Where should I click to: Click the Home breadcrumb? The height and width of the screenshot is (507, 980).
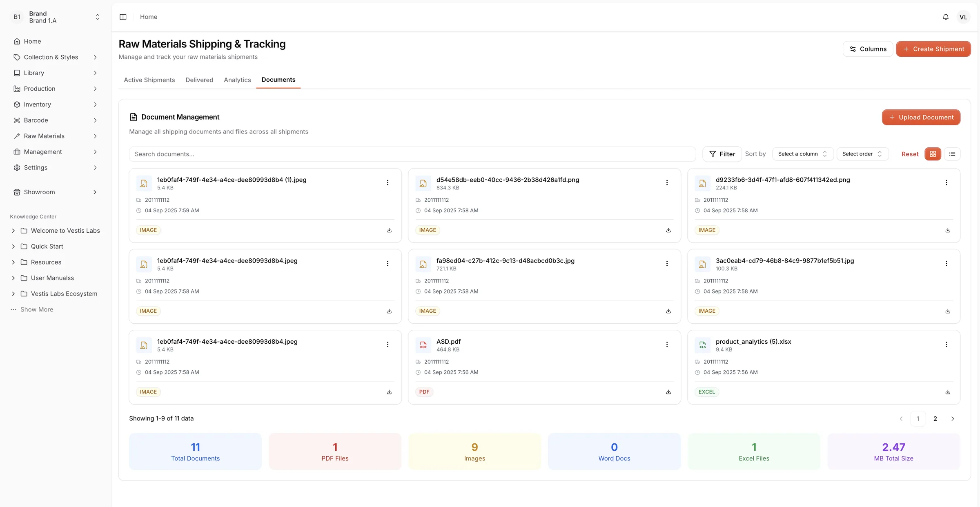[x=149, y=17]
